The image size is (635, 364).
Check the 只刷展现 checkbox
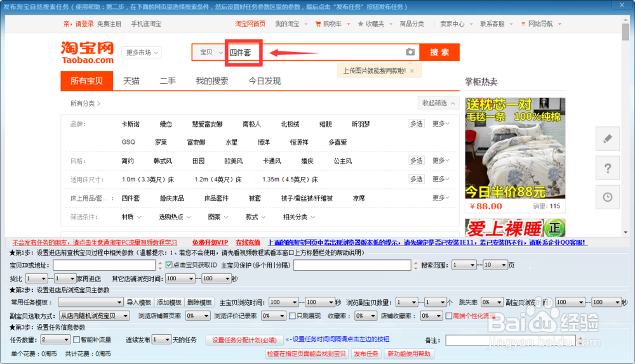292,316
